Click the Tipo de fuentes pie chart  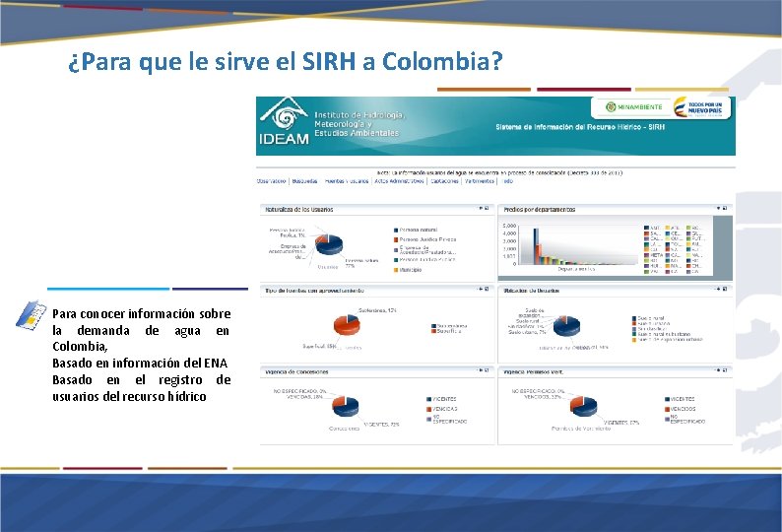pyautogui.click(x=347, y=325)
